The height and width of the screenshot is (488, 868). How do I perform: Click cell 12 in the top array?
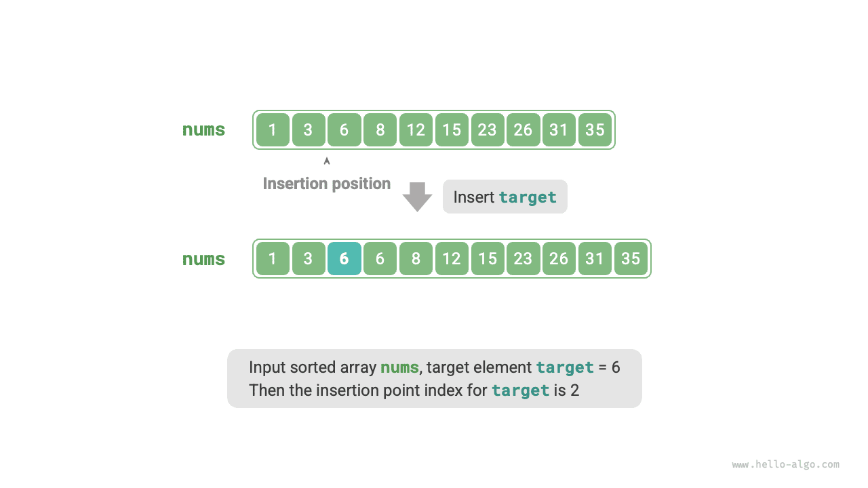(416, 130)
